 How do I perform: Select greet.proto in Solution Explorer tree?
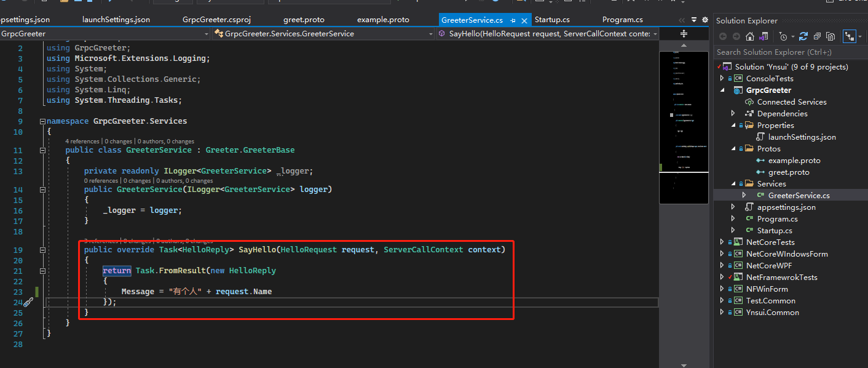[789, 172]
